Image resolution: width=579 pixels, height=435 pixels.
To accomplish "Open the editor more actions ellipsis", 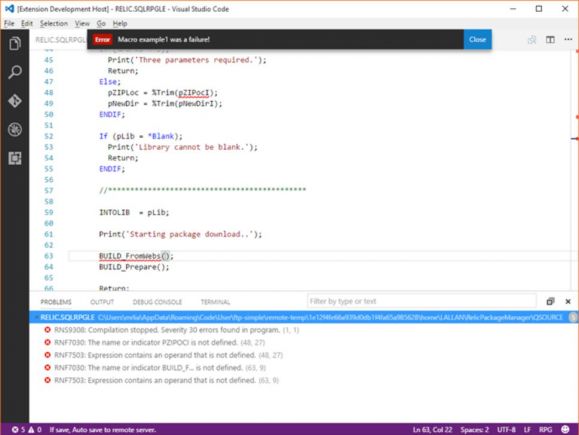I will [x=568, y=39].
